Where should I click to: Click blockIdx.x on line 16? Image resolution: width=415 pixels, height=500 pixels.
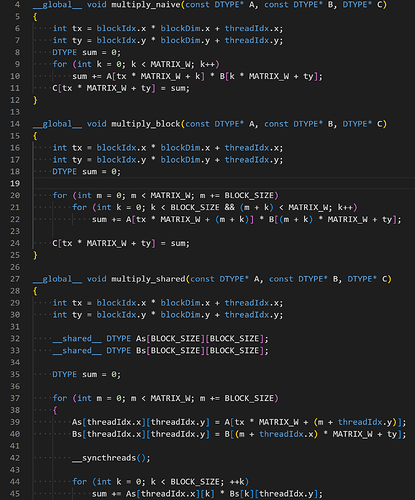(121, 148)
